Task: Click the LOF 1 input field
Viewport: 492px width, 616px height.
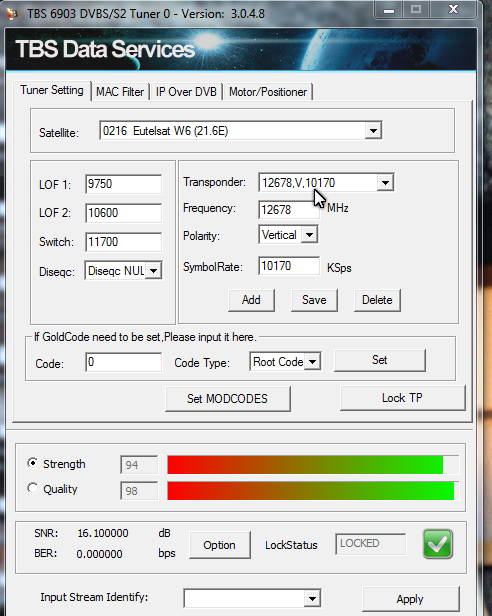Action: (x=123, y=184)
